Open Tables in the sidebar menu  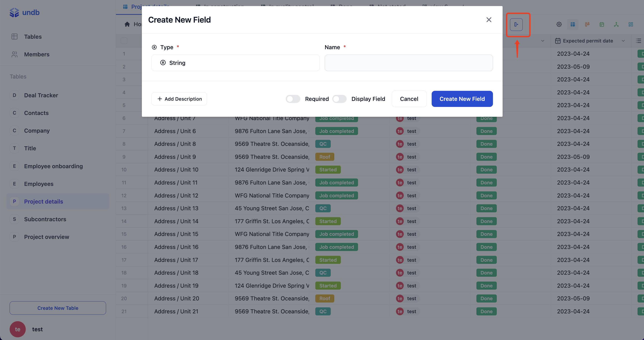[x=33, y=37]
